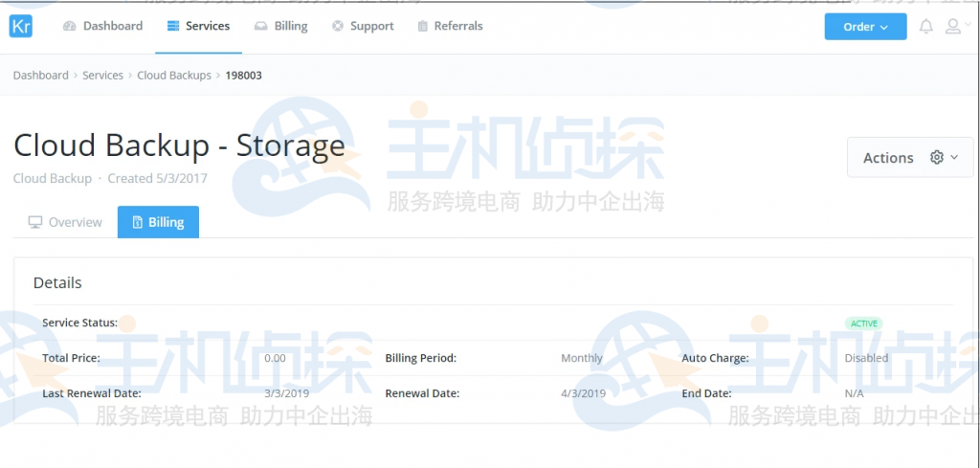Click the Kr logo icon
The width and height of the screenshot is (980, 468).
pos(21,26)
